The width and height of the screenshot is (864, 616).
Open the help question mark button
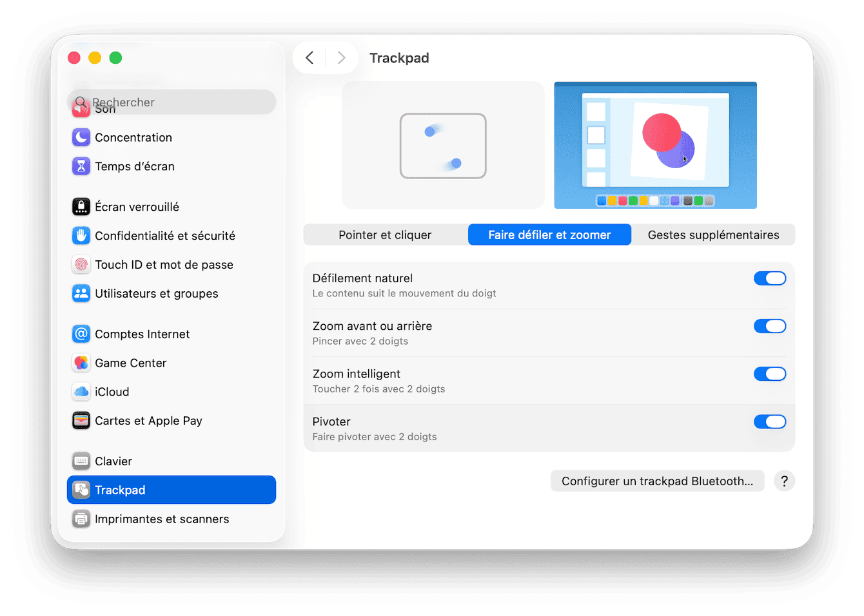pos(784,481)
